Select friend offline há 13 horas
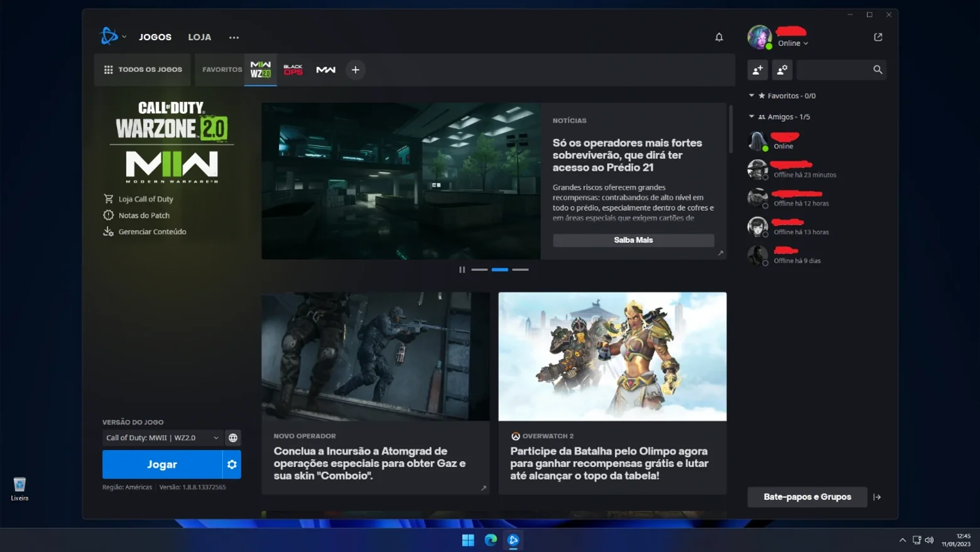The width and height of the screenshot is (980, 552). tap(817, 227)
